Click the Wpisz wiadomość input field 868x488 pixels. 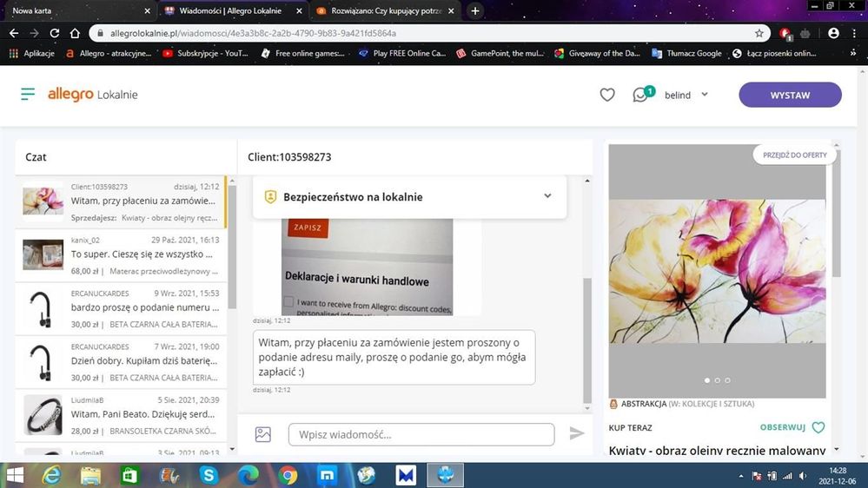pyautogui.click(x=421, y=434)
